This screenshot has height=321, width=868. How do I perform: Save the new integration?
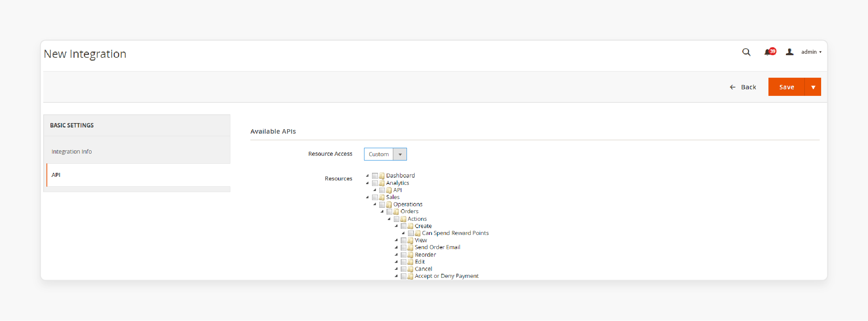[787, 87]
